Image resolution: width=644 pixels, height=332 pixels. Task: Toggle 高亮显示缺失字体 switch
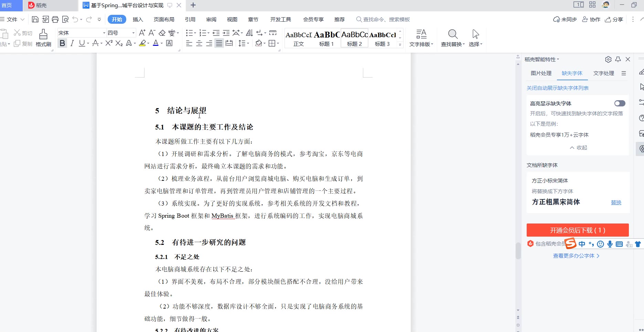click(x=620, y=103)
